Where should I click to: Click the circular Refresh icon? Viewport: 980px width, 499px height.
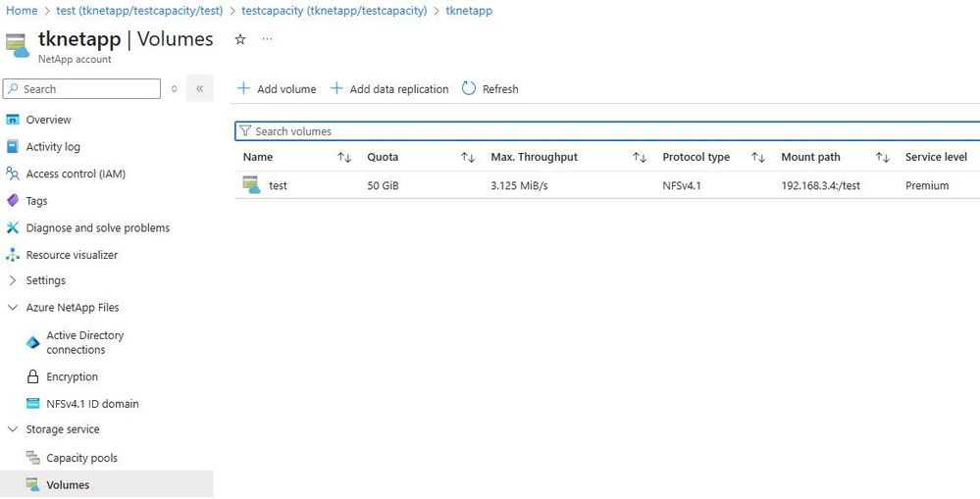469,88
